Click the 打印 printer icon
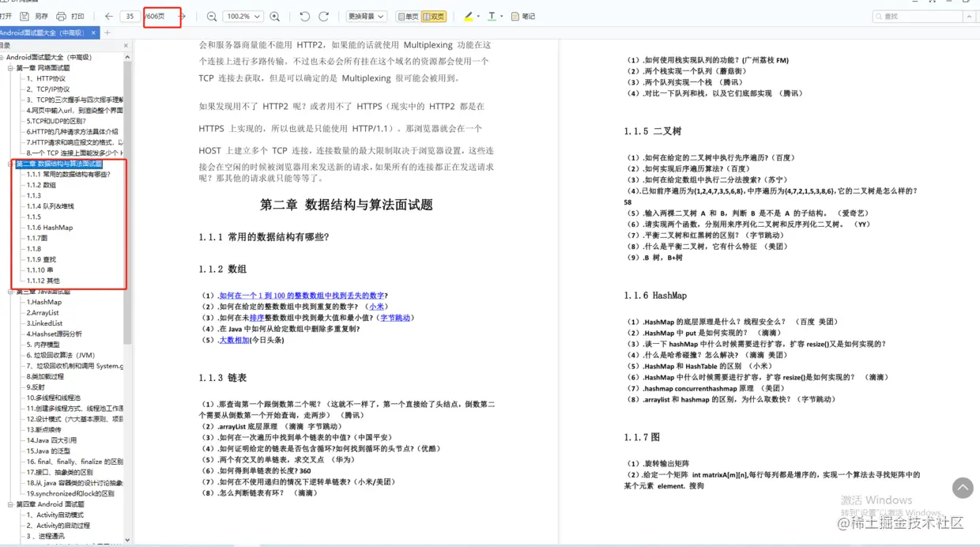The height and width of the screenshot is (547, 980). coord(62,16)
